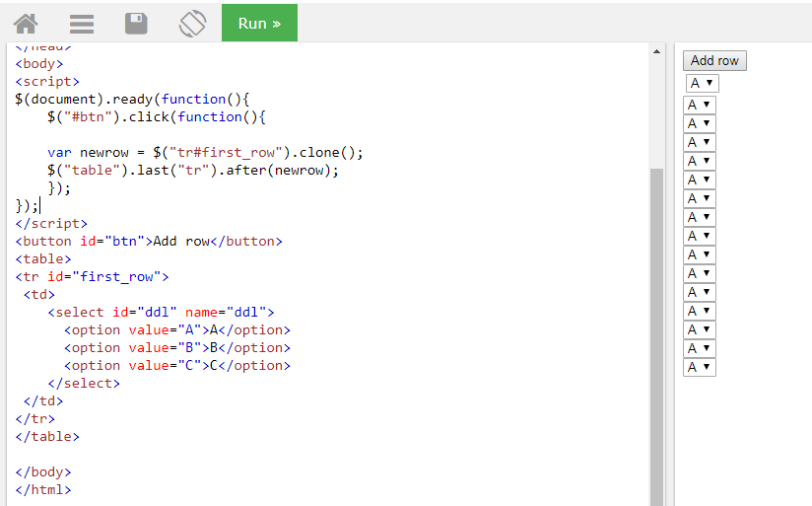Click the line with var newrow
This screenshot has height=506, width=812.
[x=205, y=153]
